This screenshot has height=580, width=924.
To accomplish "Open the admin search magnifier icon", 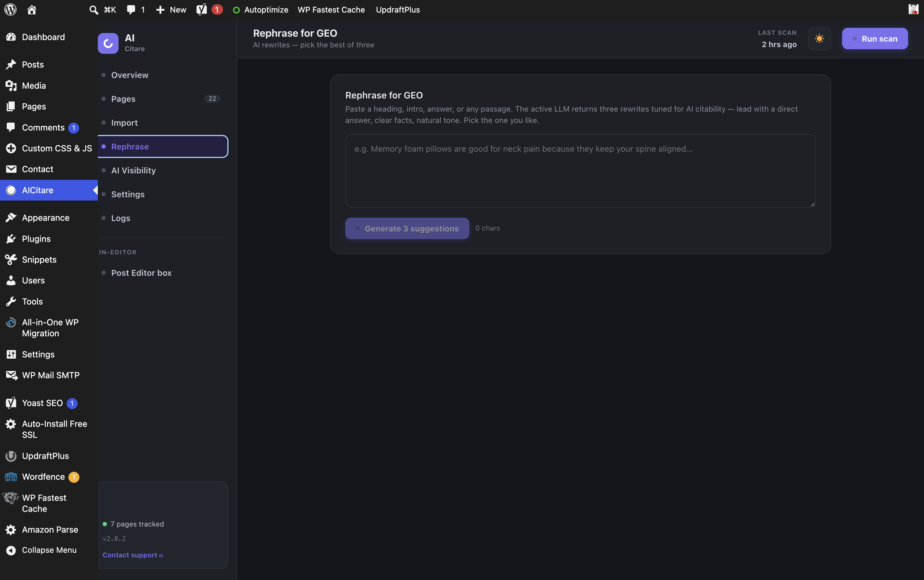I will pos(94,9).
